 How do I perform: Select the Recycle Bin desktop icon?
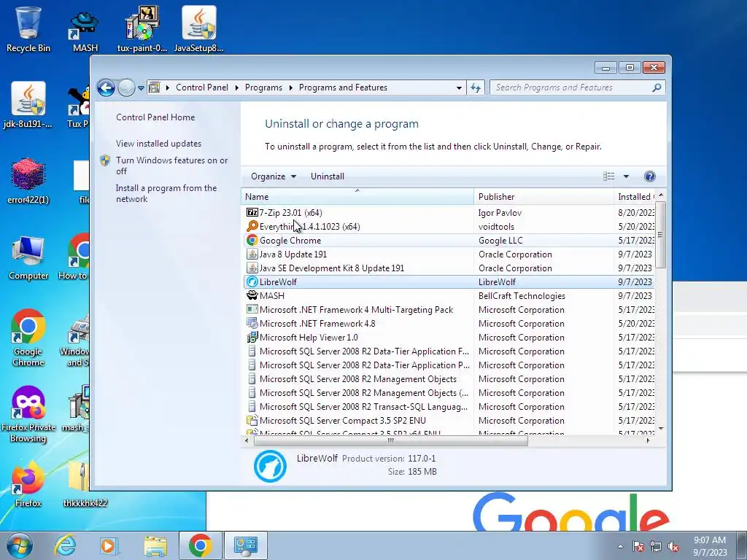[28, 29]
